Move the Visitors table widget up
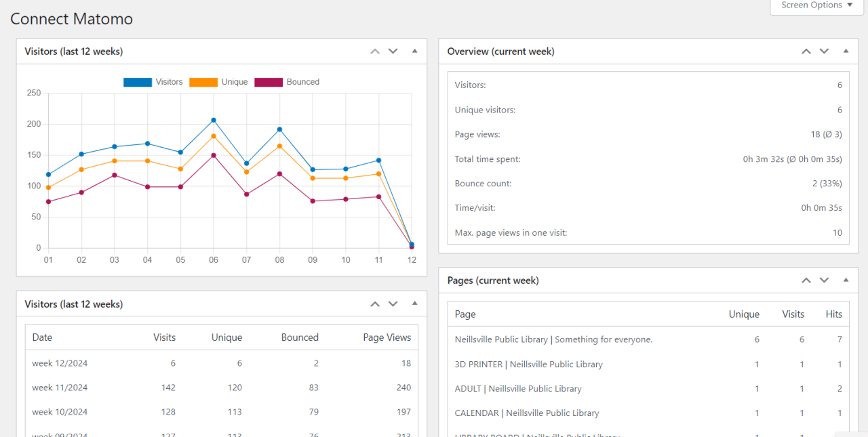The image size is (868, 437). tap(374, 304)
